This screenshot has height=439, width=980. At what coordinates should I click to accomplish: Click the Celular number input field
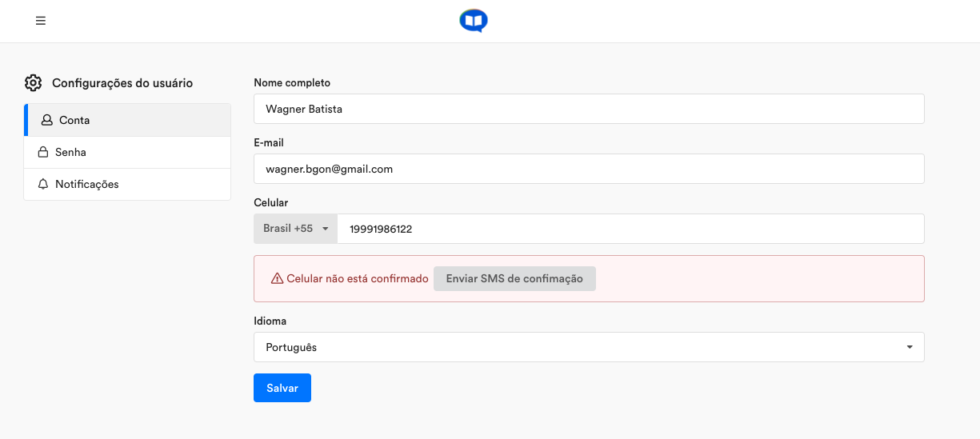pyautogui.click(x=630, y=229)
